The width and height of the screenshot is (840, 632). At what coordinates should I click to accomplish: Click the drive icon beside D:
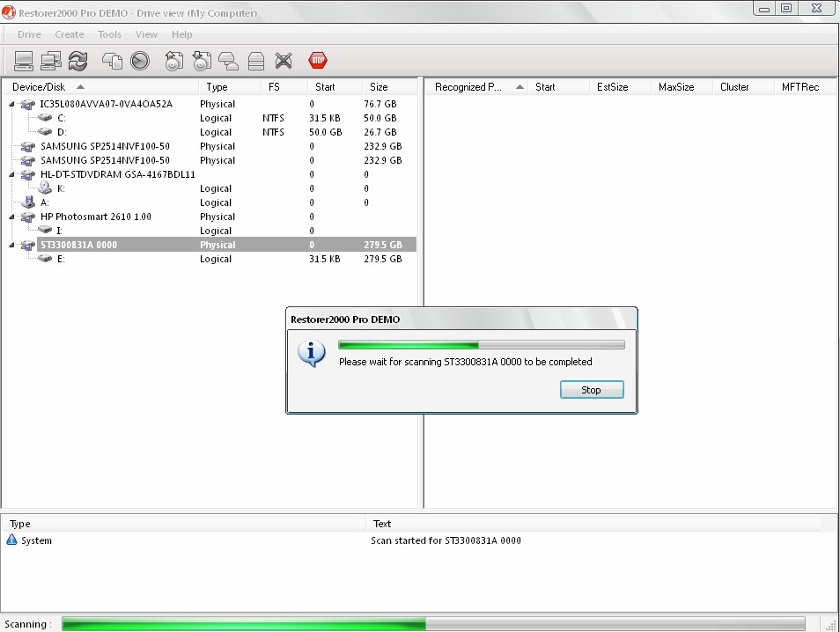coord(45,132)
